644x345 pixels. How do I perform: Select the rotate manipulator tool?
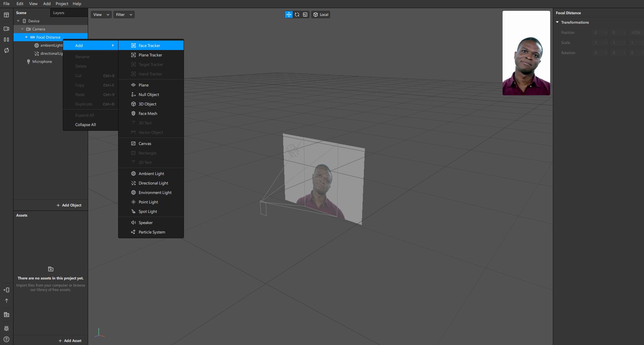[297, 15]
